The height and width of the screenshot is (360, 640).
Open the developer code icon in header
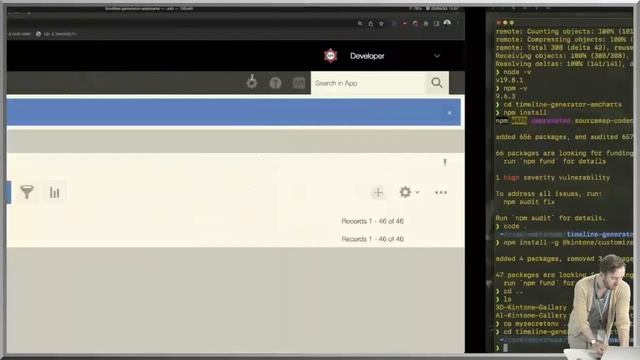[x=299, y=83]
